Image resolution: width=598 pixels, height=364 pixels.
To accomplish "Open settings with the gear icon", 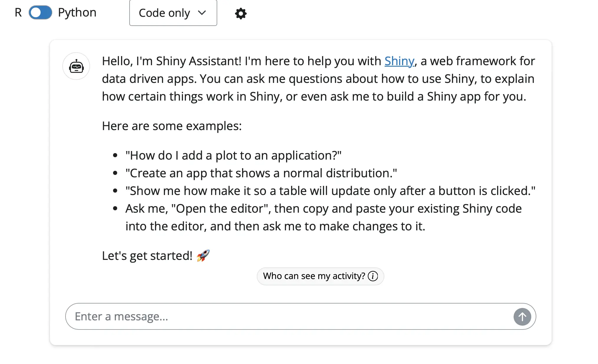I will pyautogui.click(x=241, y=14).
